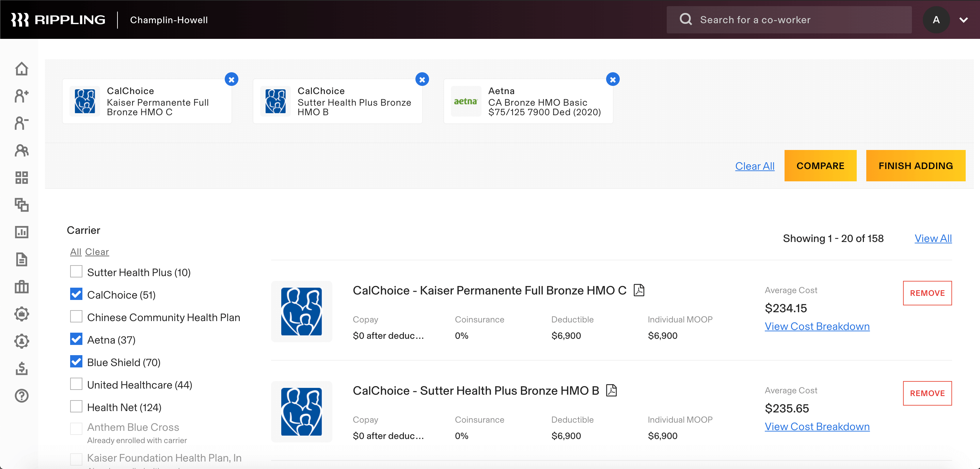This screenshot has height=469, width=980.
Task: Click the gear with briefcase sidebar icon
Action: coord(22,314)
